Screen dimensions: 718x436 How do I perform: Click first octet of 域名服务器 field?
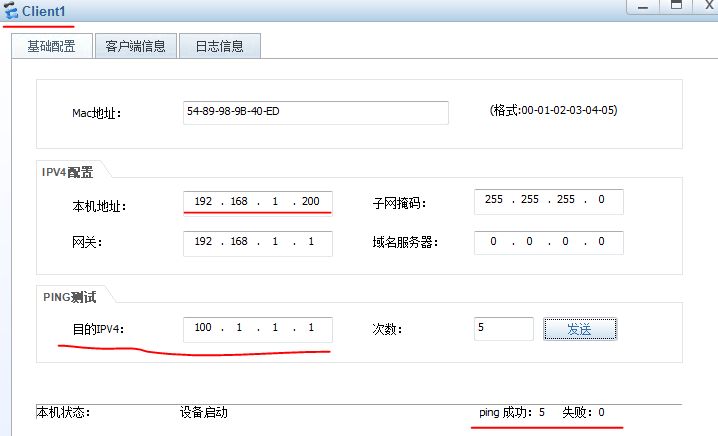pos(494,243)
